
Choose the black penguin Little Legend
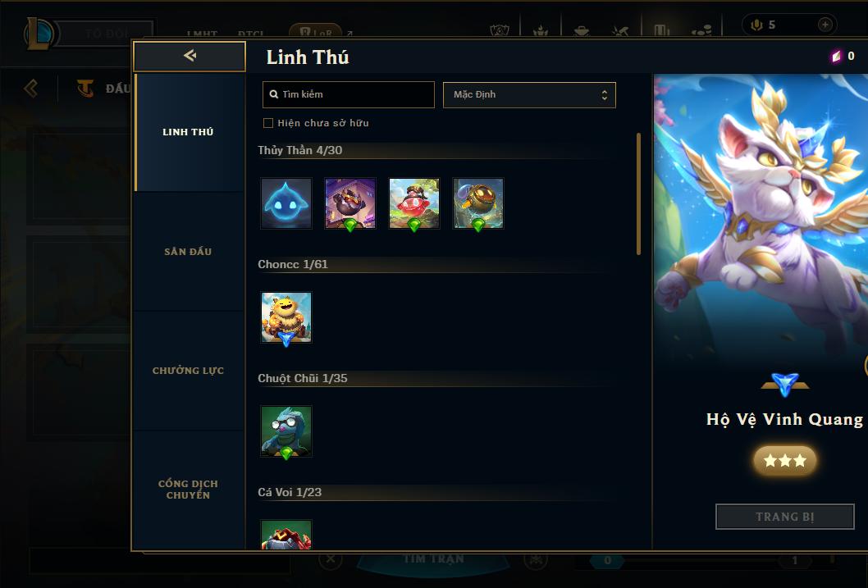coord(349,203)
